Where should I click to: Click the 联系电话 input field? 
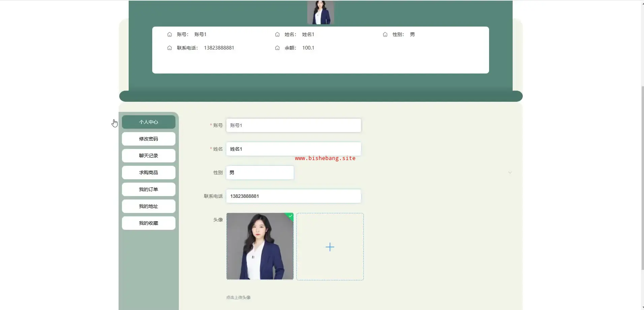293,196
